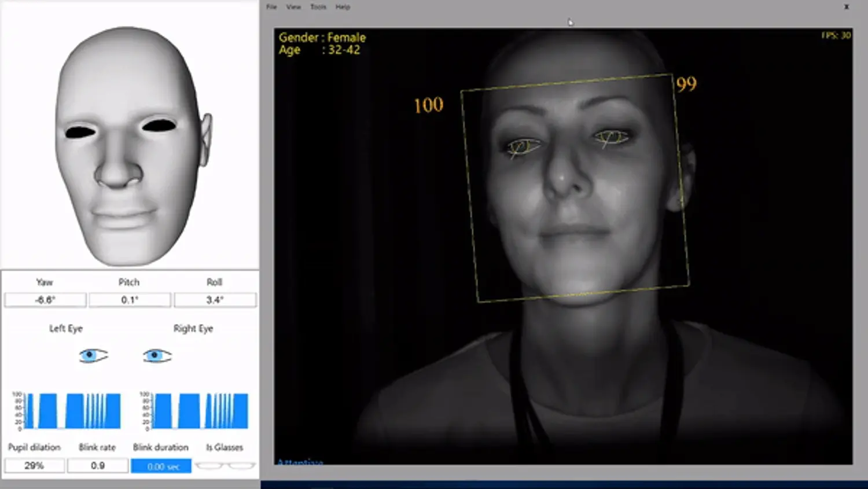This screenshot has height=489, width=868.
Task: Open the View menu
Action: coord(293,7)
